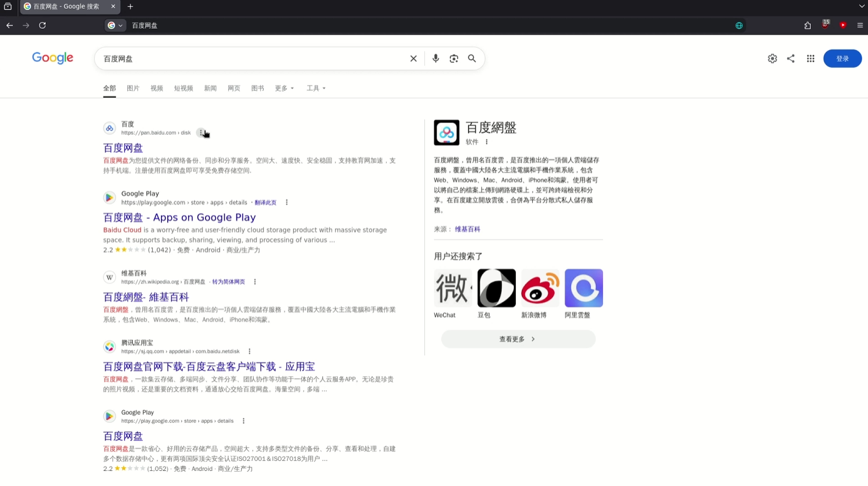Open three-dot menu beside 转为简体网页
The width and height of the screenshot is (868, 486).
(254, 282)
